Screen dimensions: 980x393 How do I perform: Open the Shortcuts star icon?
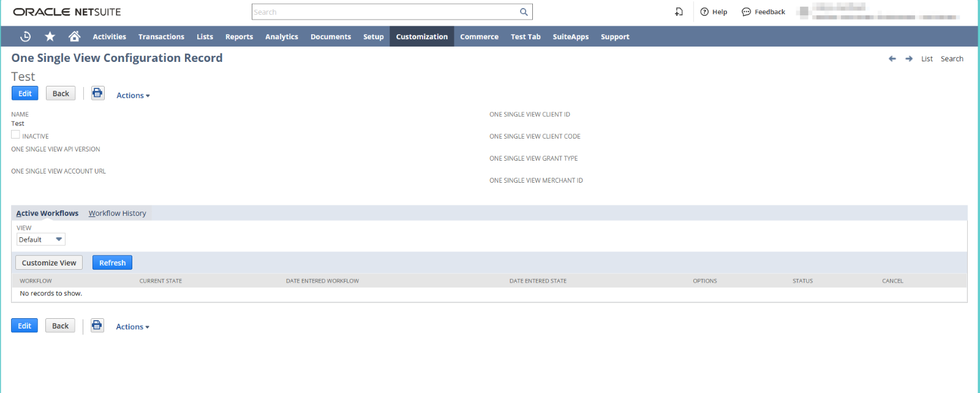point(50,37)
